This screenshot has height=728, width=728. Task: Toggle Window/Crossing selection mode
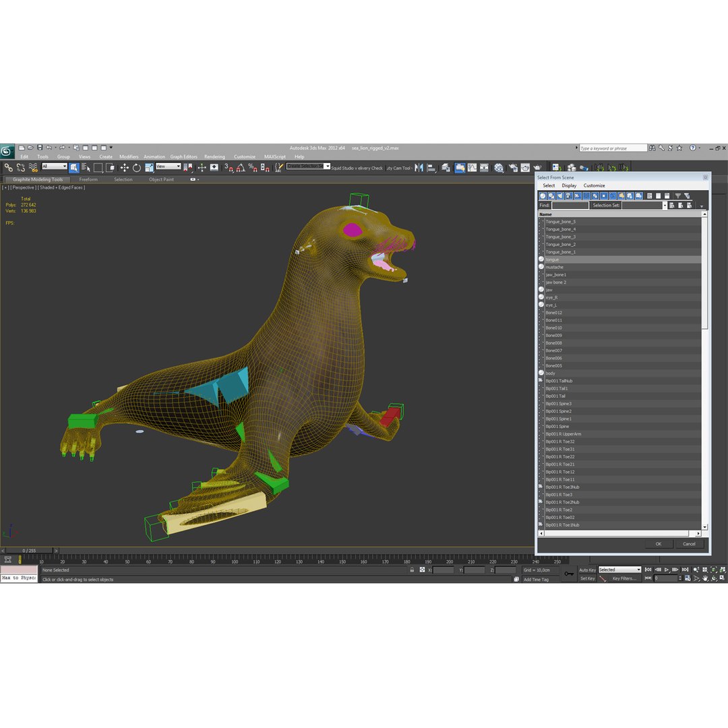(x=110, y=168)
